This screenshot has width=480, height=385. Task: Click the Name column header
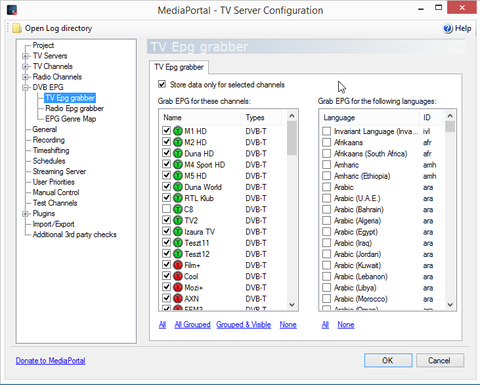pos(200,118)
